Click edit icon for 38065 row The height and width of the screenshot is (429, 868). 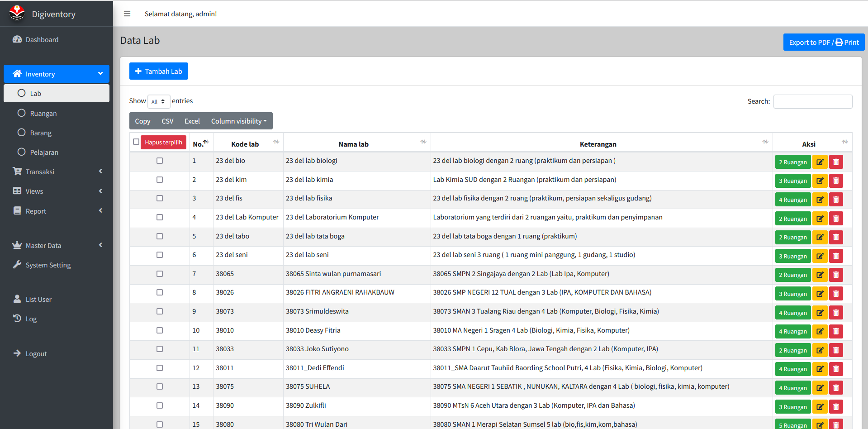820,275
